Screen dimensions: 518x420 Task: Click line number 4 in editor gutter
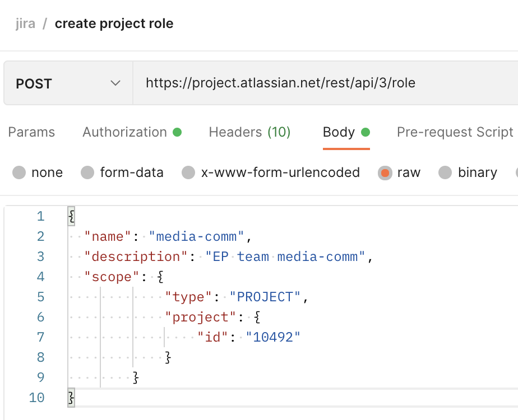click(x=40, y=277)
